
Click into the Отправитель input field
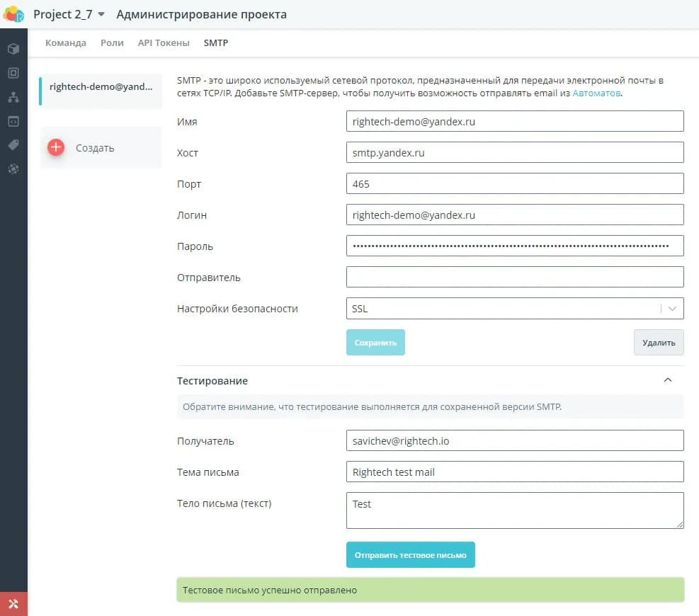(514, 278)
